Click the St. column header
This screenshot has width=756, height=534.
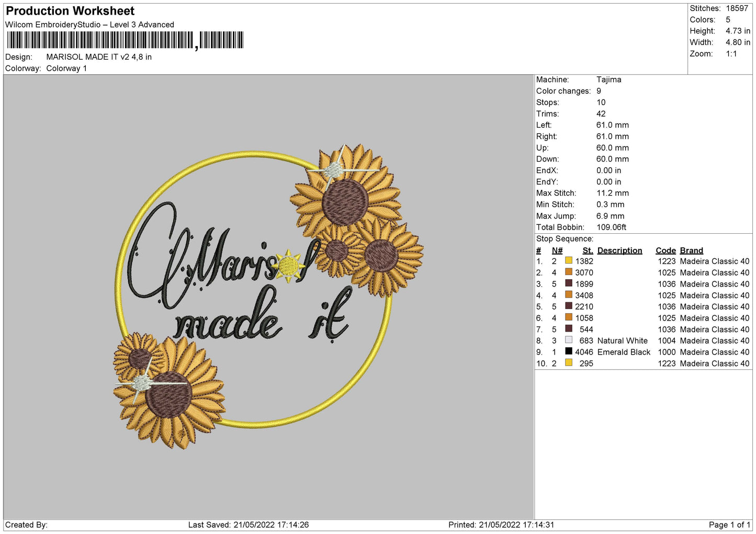click(588, 251)
